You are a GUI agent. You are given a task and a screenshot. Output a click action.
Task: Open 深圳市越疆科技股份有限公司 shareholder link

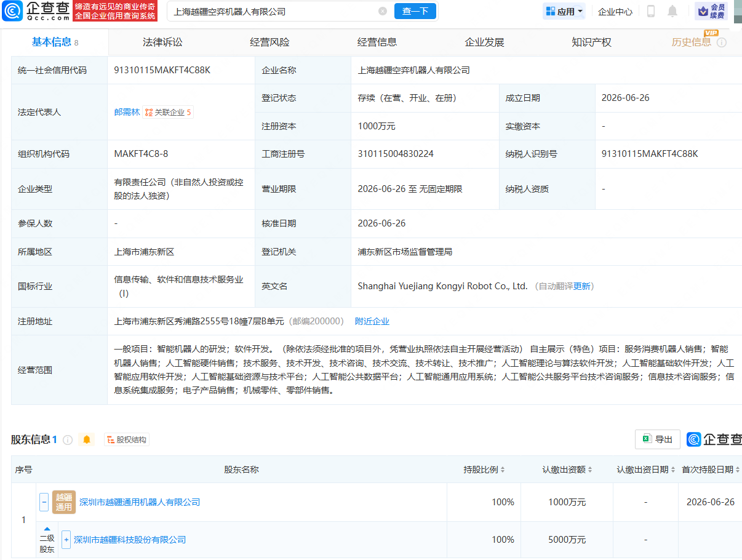130,540
